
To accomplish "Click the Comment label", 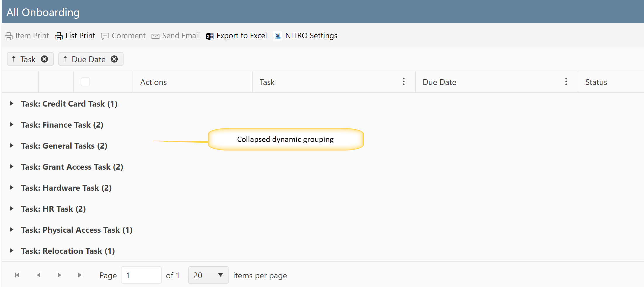I will [x=129, y=36].
